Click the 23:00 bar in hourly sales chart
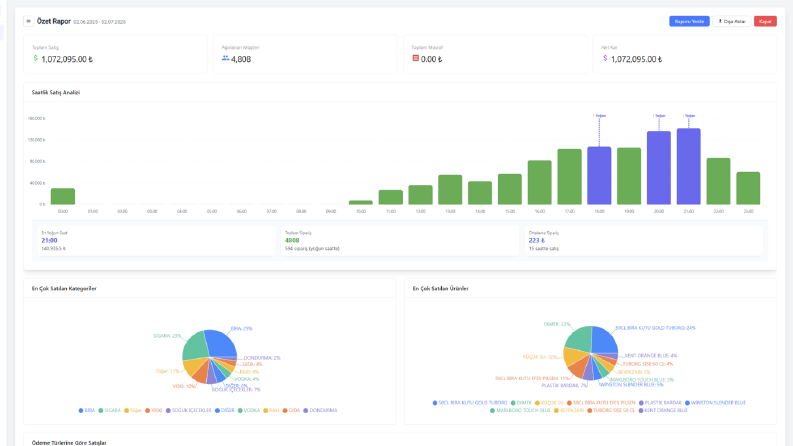This screenshot has width=793, height=446. pyautogui.click(x=748, y=188)
